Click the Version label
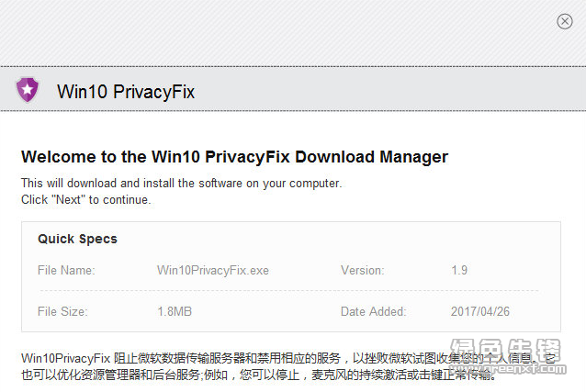 362,270
